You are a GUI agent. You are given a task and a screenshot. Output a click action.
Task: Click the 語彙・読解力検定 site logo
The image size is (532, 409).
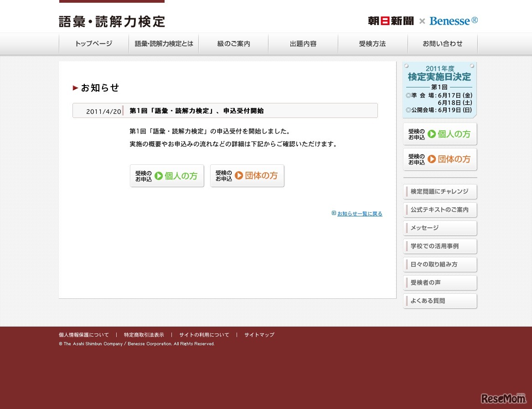coord(112,21)
